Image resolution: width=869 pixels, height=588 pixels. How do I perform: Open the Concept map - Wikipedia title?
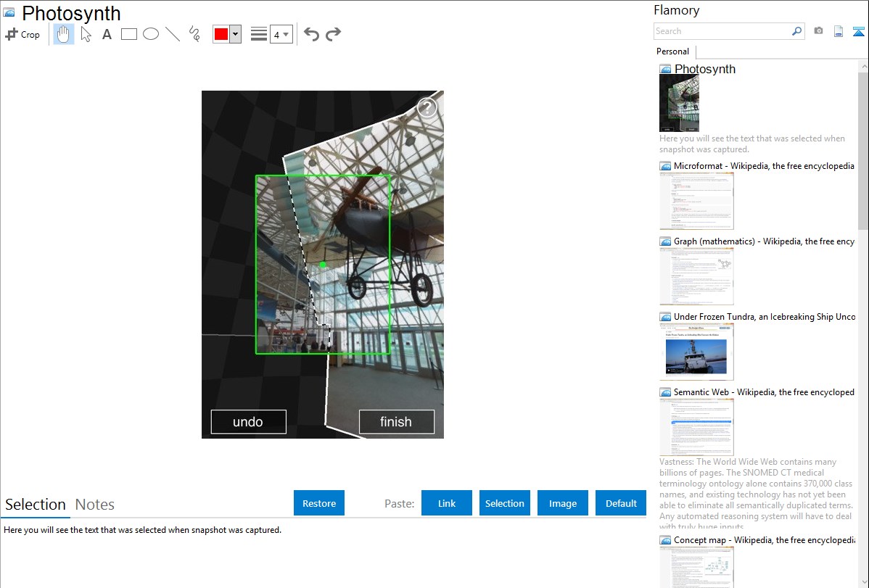tap(764, 539)
